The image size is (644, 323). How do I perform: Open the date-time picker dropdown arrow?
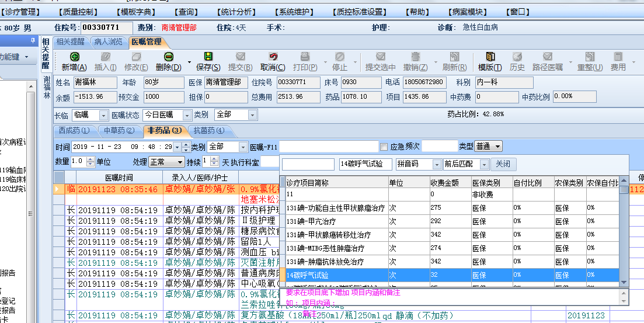(x=177, y=147)
